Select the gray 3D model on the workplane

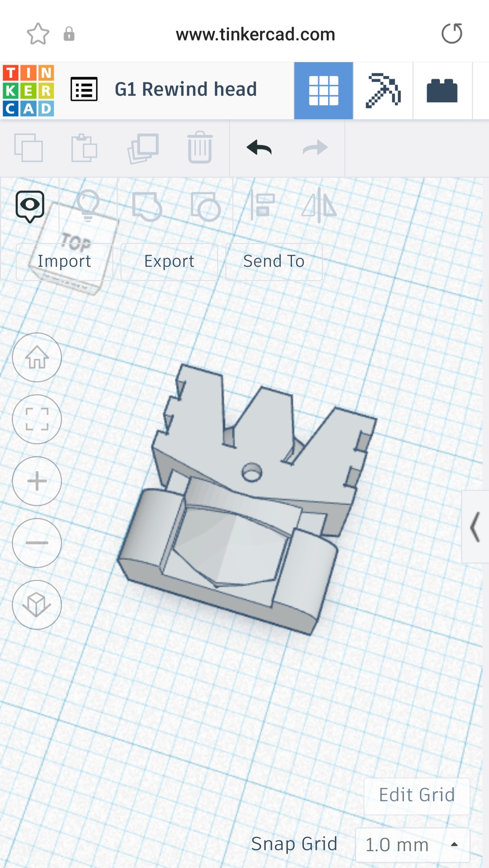(x=247, y=500)
